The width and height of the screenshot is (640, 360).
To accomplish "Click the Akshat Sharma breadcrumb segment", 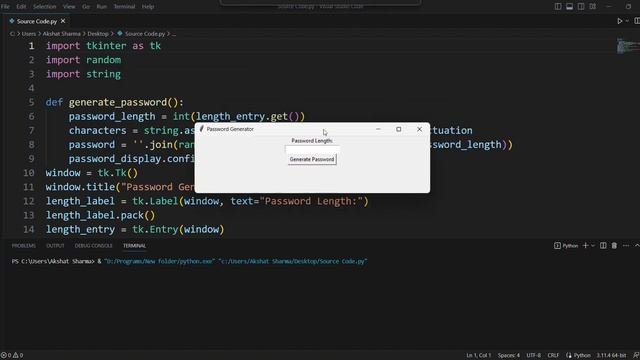I will point(62,34).
